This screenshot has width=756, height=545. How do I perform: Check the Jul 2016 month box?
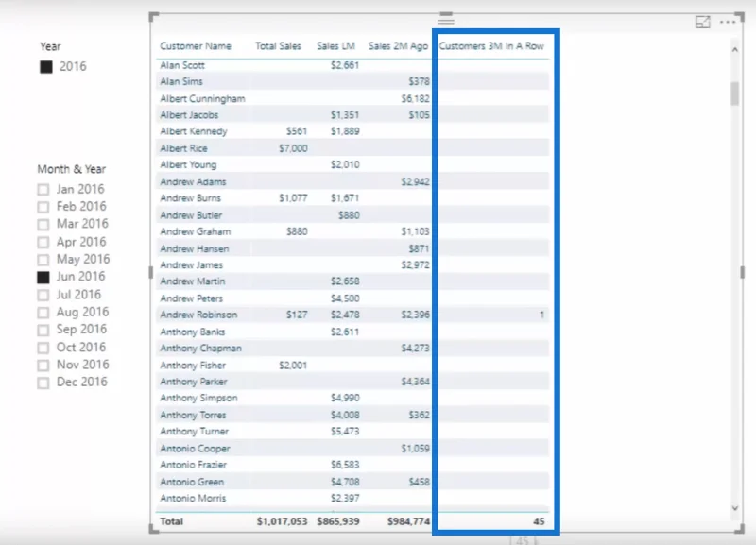pyautogui.click(x=43, y=295)
